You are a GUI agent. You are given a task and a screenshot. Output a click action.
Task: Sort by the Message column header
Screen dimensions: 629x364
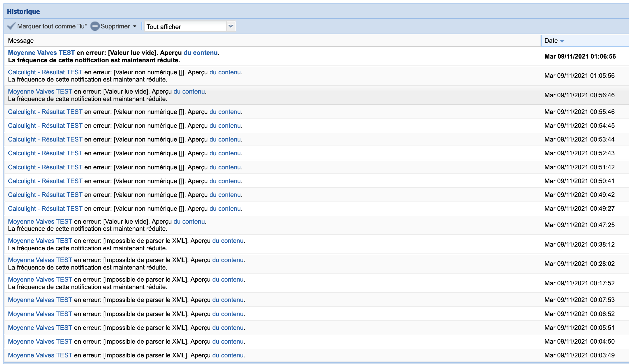21,41
